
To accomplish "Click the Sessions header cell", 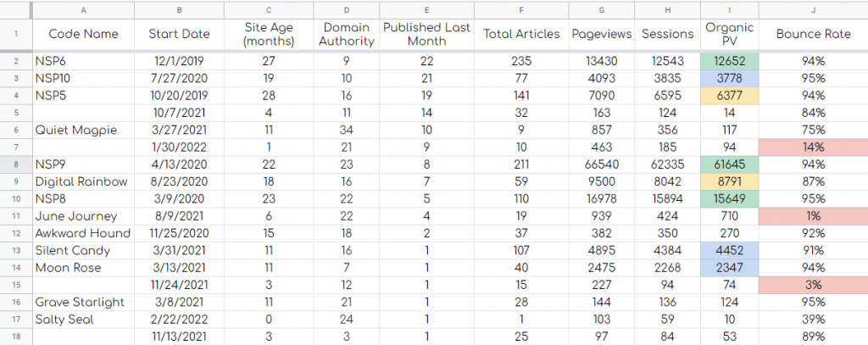I will tap(668, 34).
